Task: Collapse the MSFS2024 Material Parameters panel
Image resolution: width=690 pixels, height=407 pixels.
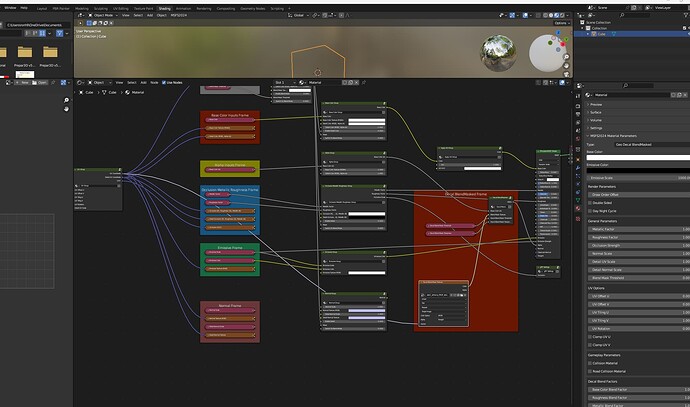Action: click(612, 136)
